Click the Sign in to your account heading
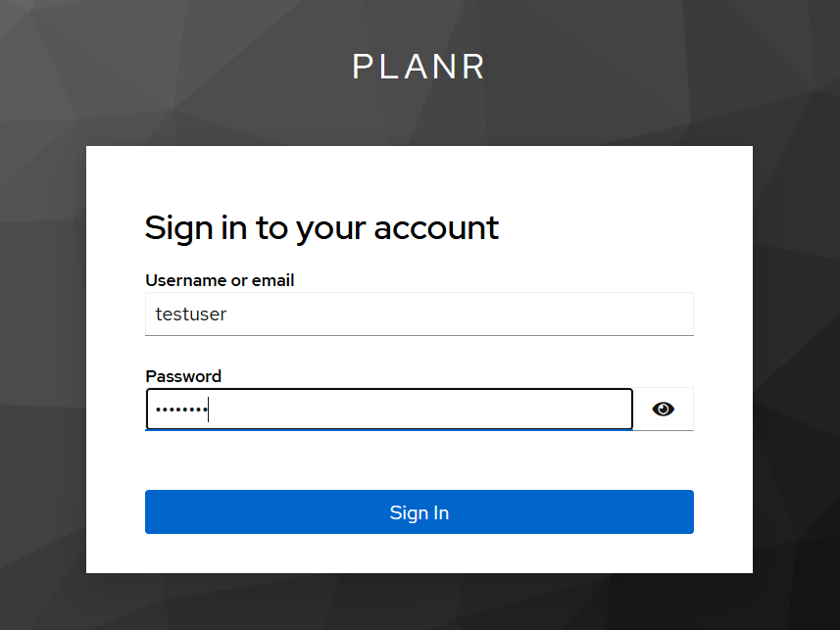The image size is (840, 630). pyautogui.click(x=321, y=227)
